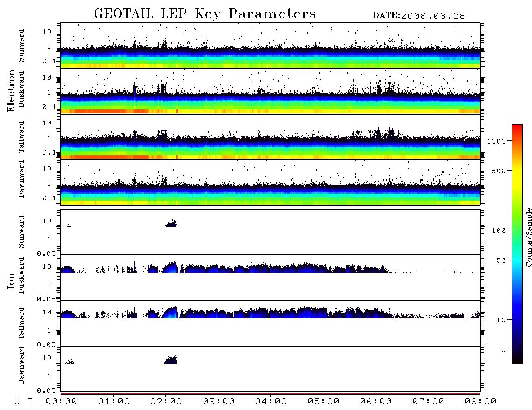The image size is (532, 410).
Task: Select the '08:00' time tick label
Action: pyautogui.click(x=481, y=402)
